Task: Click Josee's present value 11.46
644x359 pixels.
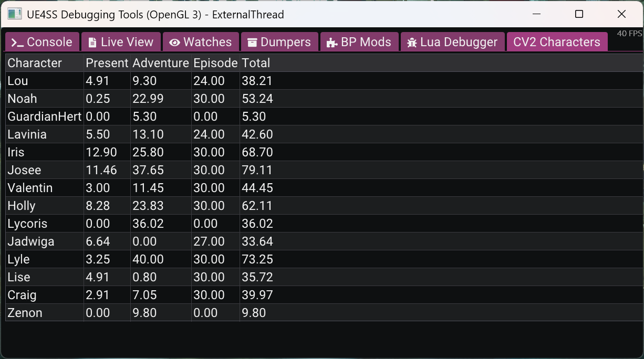Action: point(101,170)
